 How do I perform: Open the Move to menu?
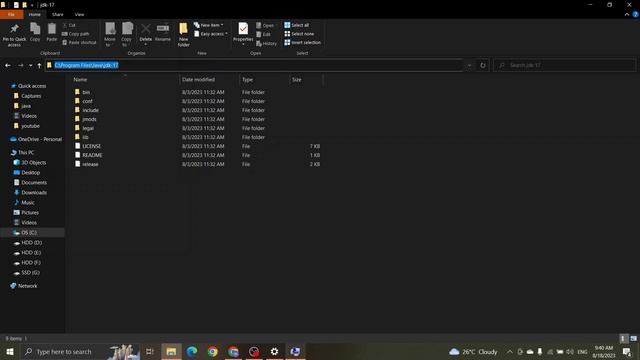point(110,34)
